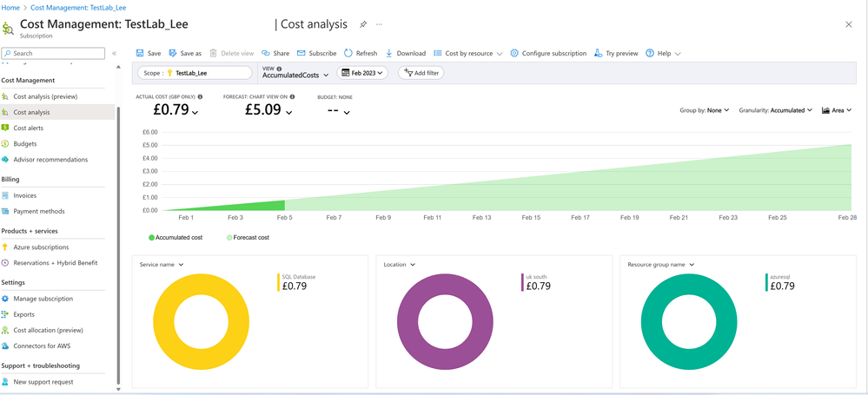Viewport: 868px width, 395px height.
Task: Expand the Budget none chevron
Action: click(347, 112)
